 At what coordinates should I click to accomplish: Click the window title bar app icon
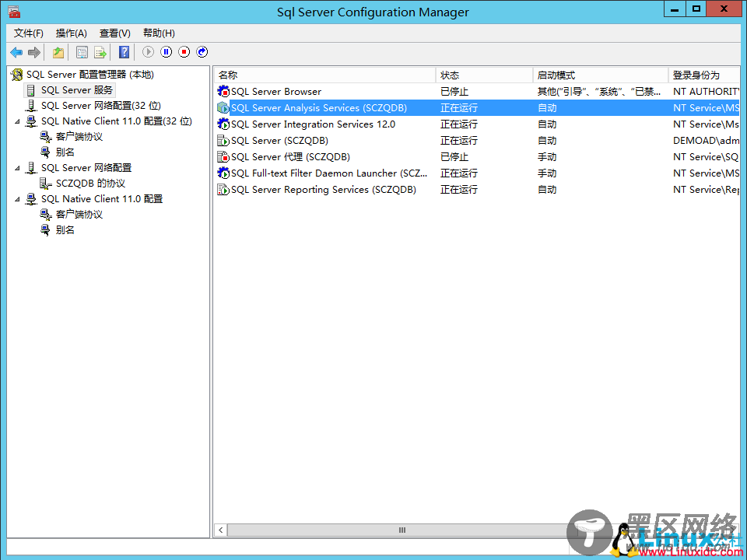click(x=14, y=12)
